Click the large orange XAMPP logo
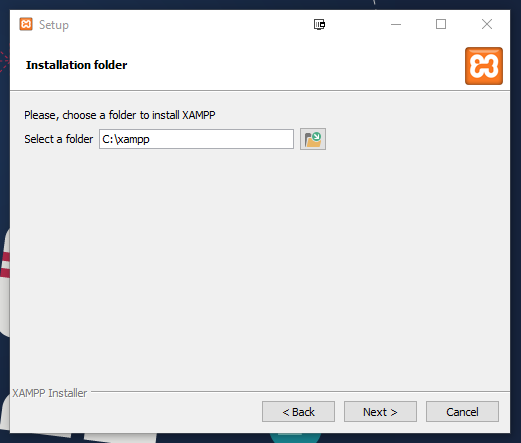521x443 pixels. [484, 66]
